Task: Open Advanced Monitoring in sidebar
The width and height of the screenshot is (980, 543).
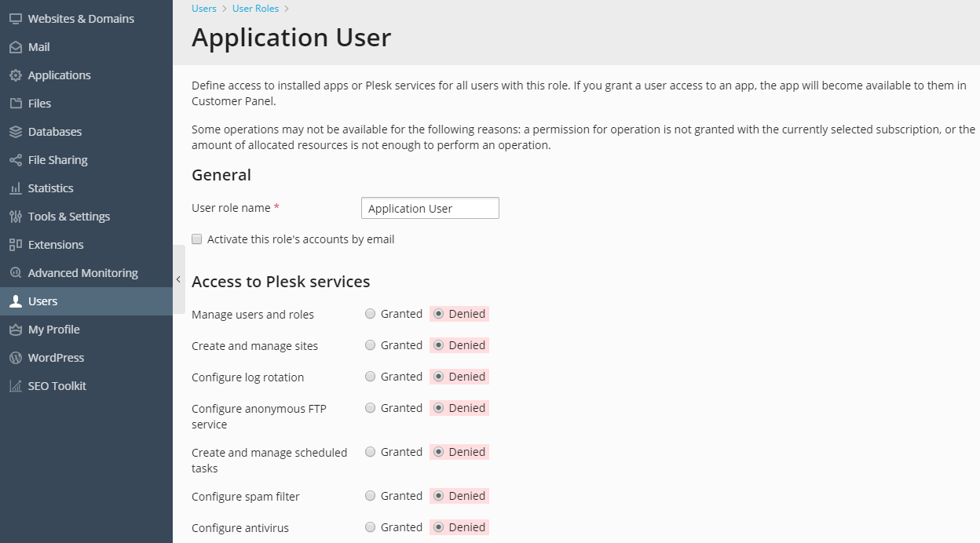Action: pos(82,273)
